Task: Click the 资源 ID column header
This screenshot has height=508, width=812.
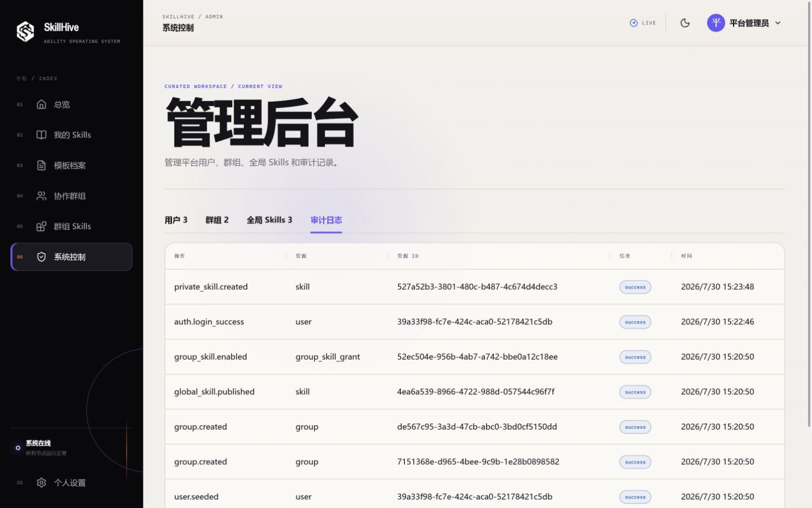Action: 408,256
